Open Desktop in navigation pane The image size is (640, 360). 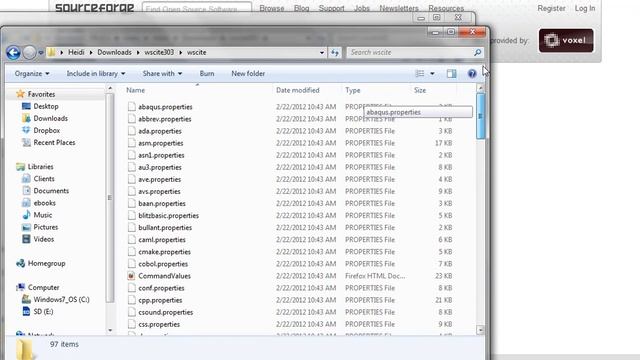[x=46, y=106]
